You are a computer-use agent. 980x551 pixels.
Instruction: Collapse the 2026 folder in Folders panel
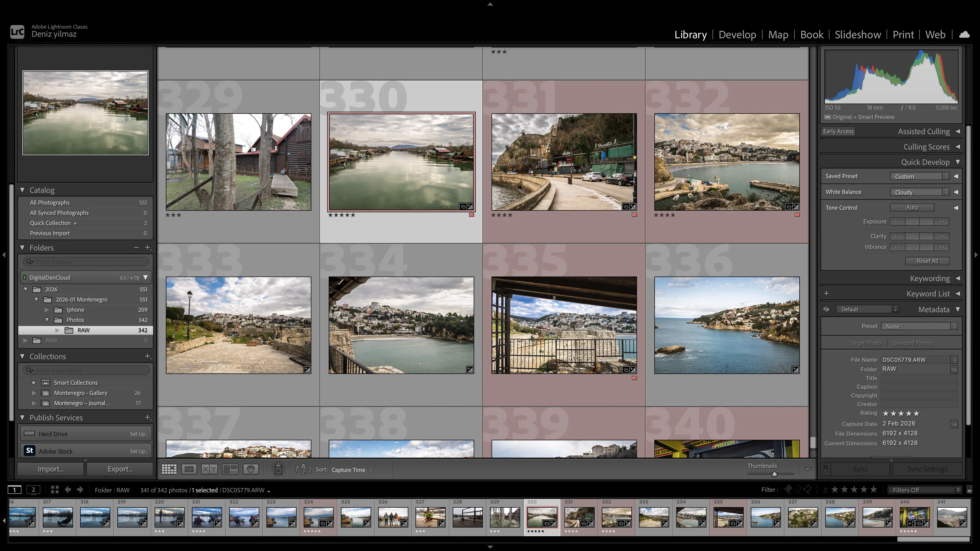click(26, 289)
